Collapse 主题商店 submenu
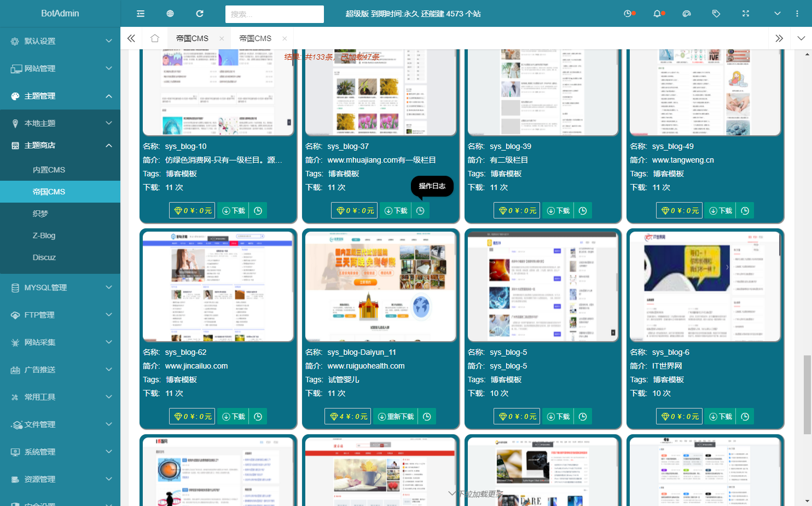The width and height of the screenshot is (812, 506). point(60,145)
